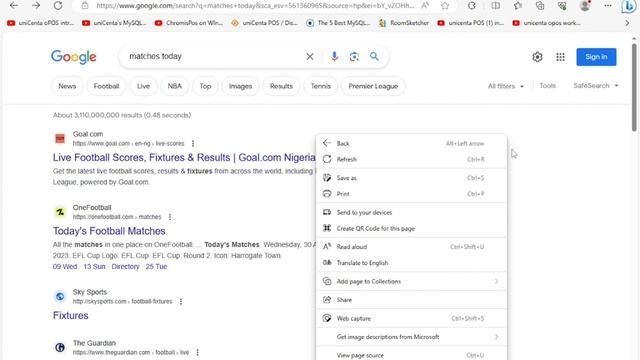Viewport: 640px width, 360px height.
Task: Open the Settings and more ellipsis menu
Action: (x=608, y=5)
